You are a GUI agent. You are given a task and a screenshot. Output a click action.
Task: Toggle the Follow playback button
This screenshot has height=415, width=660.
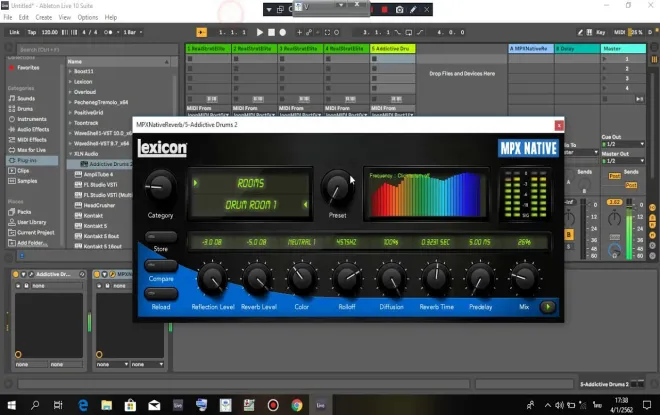click(202, 32)
